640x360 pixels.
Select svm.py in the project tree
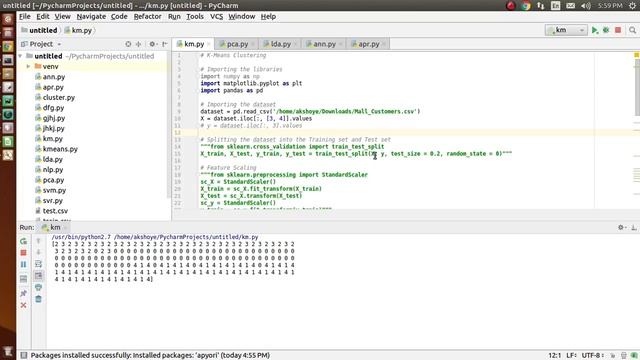[54, 190]
